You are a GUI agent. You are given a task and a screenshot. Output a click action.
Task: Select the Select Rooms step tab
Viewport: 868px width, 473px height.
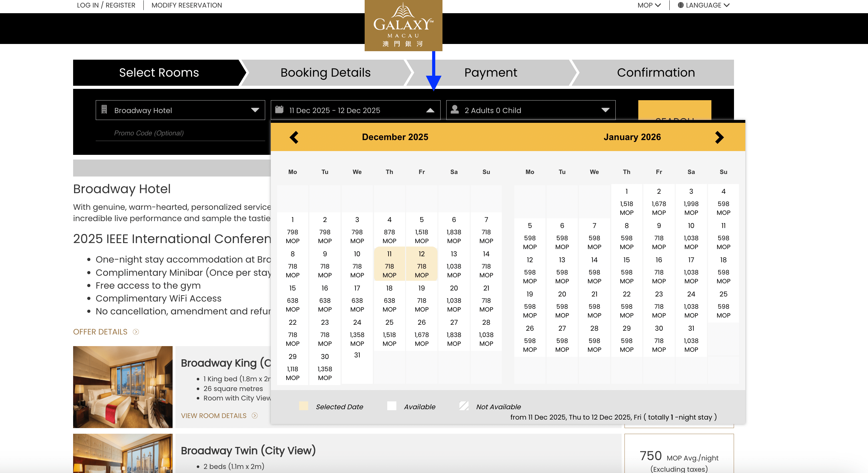159,73
